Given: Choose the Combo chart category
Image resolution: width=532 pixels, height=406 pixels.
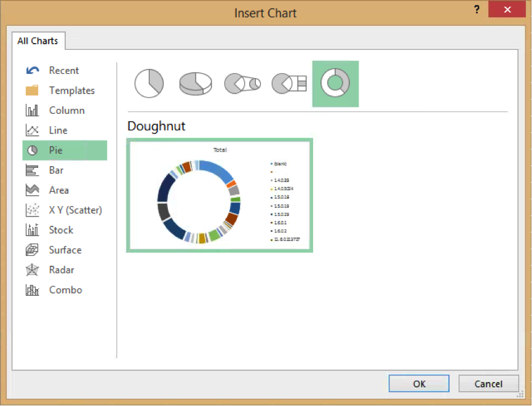Looking at the screenshot, I should [x=65, y=290].
